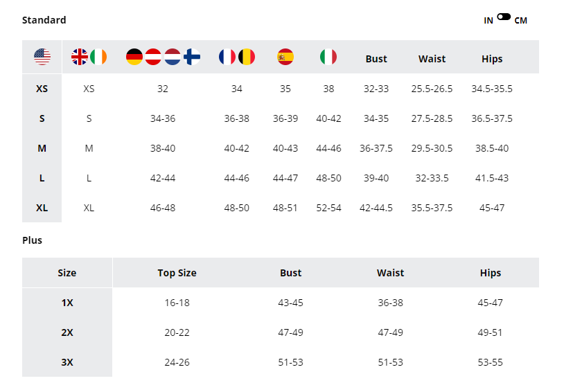The height and width of the screenshot is (392, 564).
Task: Click the Top Size header in Plus table
Action: click(x=177, y=273)
